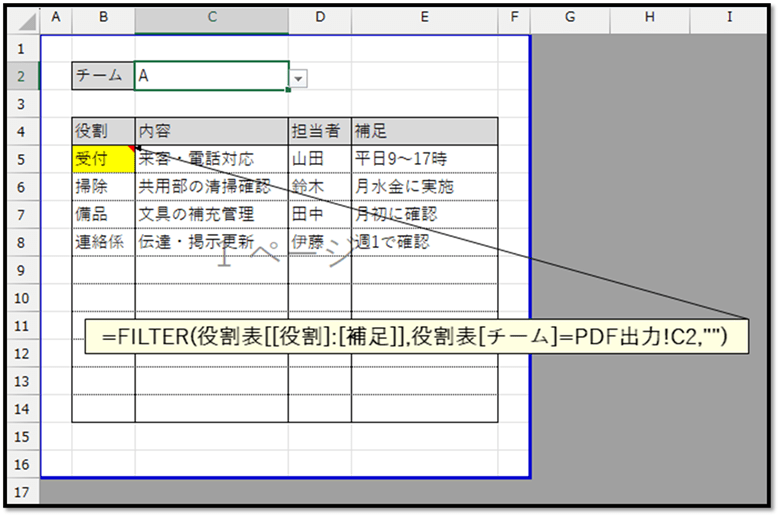
Task: Click the select-all corner of the sheet
Action: click(25, 18)
